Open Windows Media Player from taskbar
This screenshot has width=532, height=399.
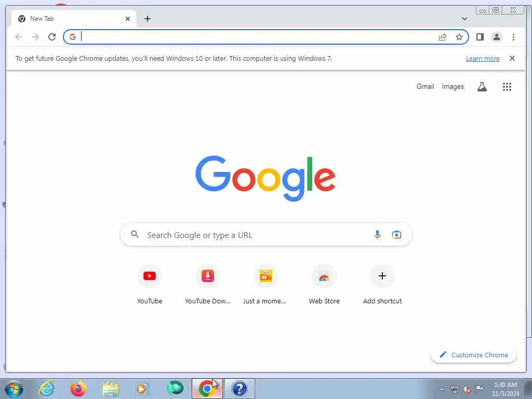[141, 389]
